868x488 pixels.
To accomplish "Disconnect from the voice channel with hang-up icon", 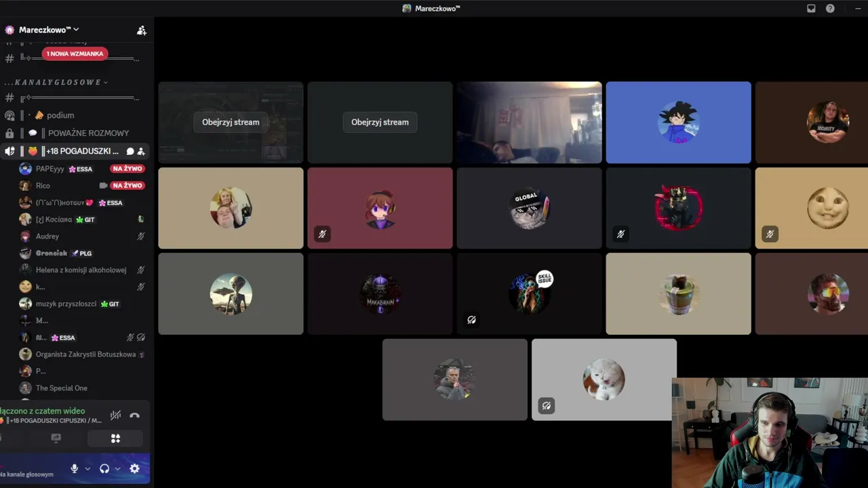I will 134,415.
